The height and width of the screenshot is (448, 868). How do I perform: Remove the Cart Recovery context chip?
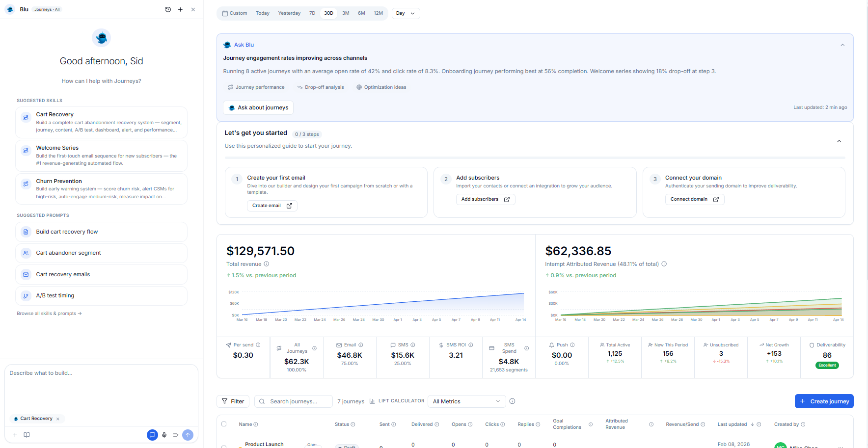(x=57, y=419)
